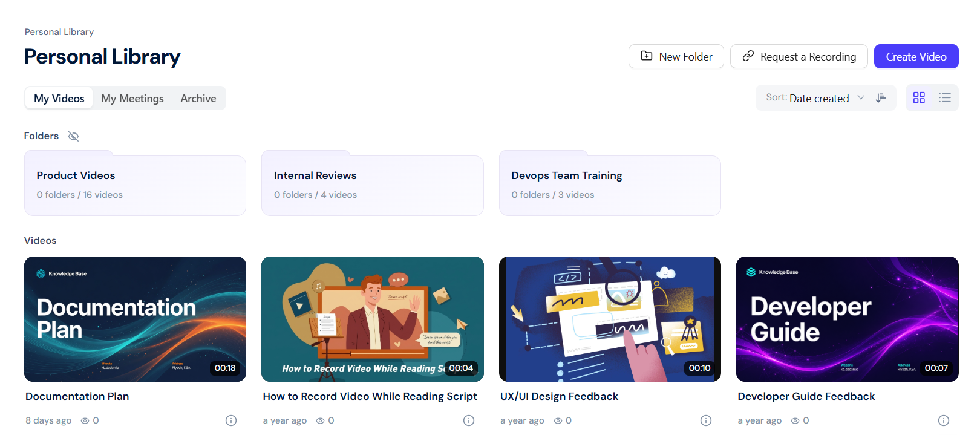The image size is (980, 435).
Task: Open the UX/UI Design Feedback thumbnail
Action: coord(610,319)
